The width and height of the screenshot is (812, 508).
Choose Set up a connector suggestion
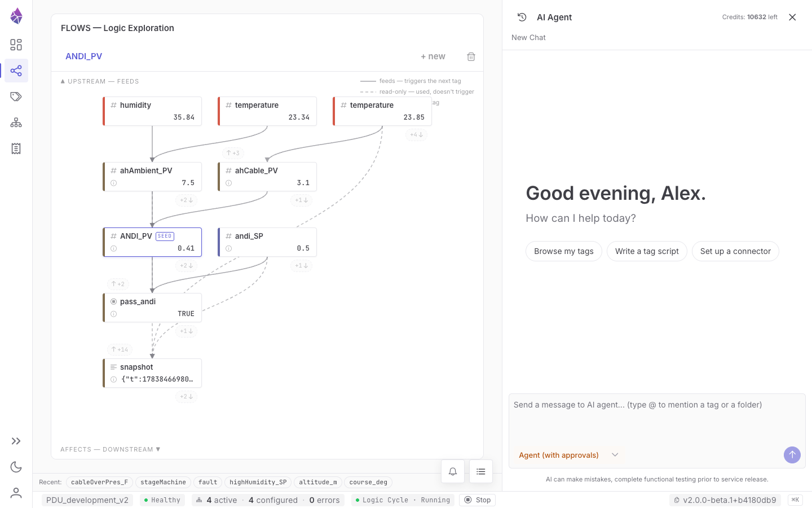(x=735, y=251)
